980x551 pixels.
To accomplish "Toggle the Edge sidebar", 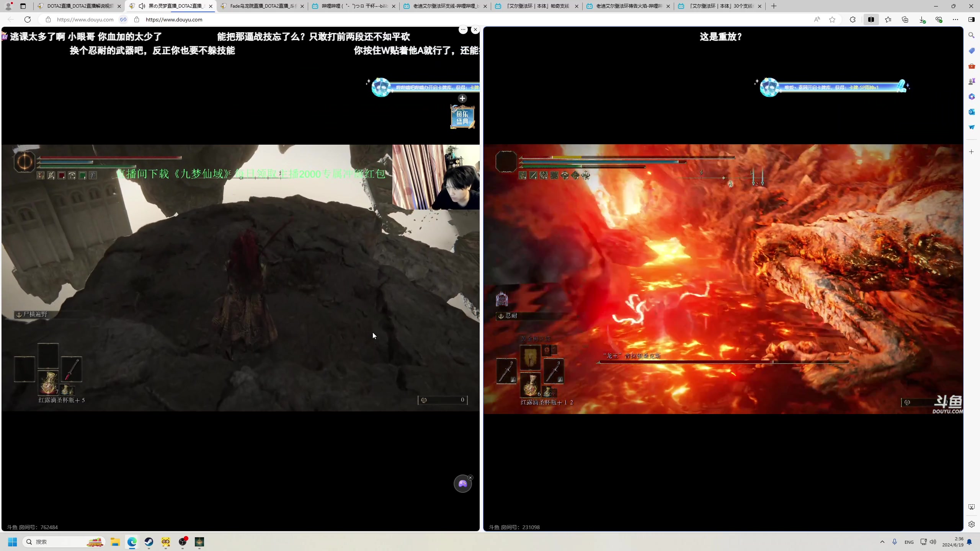I will (972, 20).
